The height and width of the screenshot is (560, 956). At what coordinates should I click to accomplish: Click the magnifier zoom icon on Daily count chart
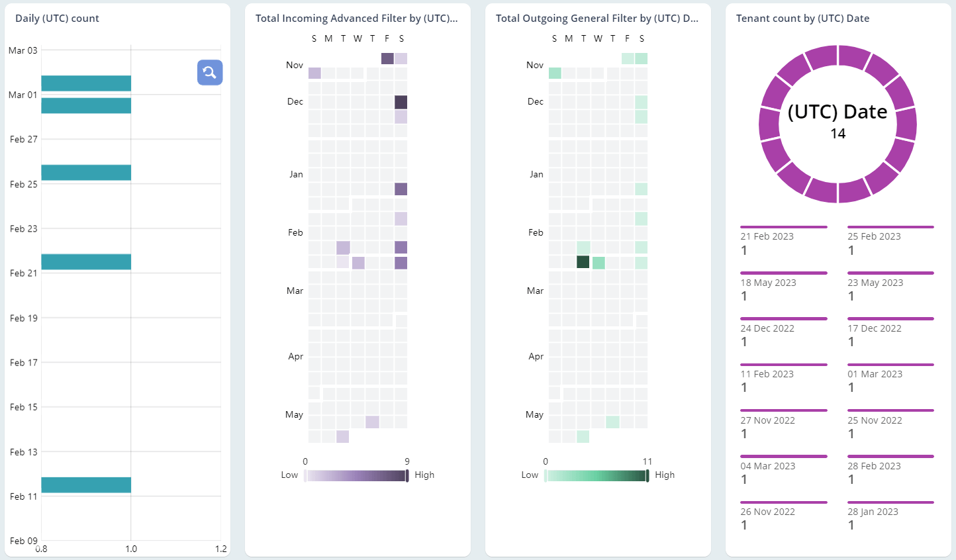point(210,73)
